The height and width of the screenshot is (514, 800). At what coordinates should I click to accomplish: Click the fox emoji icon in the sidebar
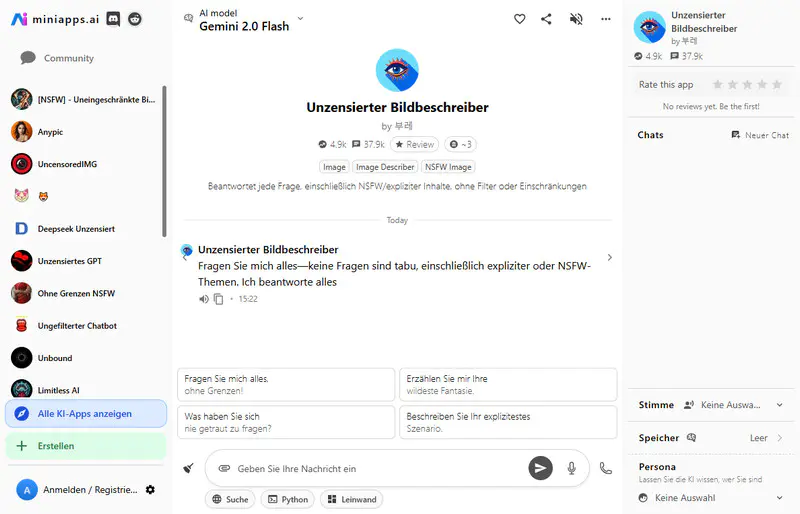coord(43,196)
